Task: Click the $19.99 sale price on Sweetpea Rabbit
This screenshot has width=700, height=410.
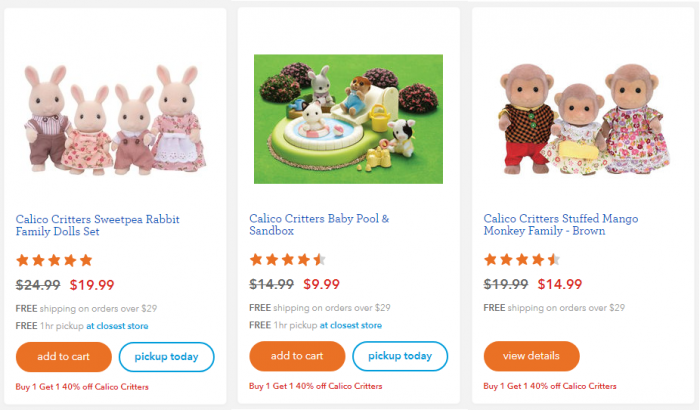Action: (92, 285)
